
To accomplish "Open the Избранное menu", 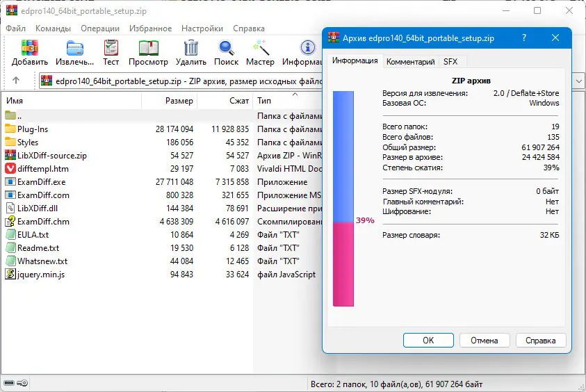I will pyautogui.click(x=151, y=28).
